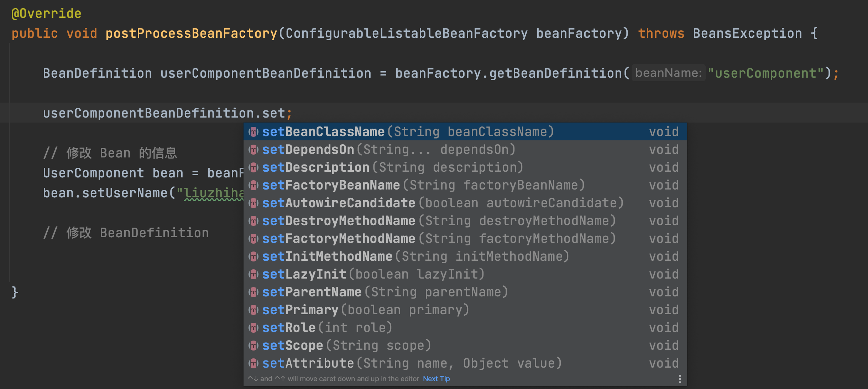
Task: Click method icon beside setPrimary
Action: coord(253,310)
